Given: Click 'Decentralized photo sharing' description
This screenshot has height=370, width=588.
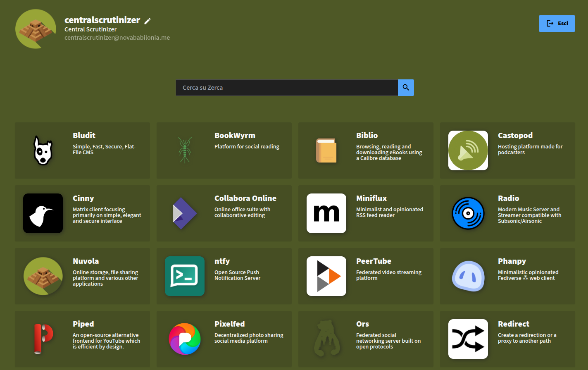Looking at the screenshot, I should 249,338.
